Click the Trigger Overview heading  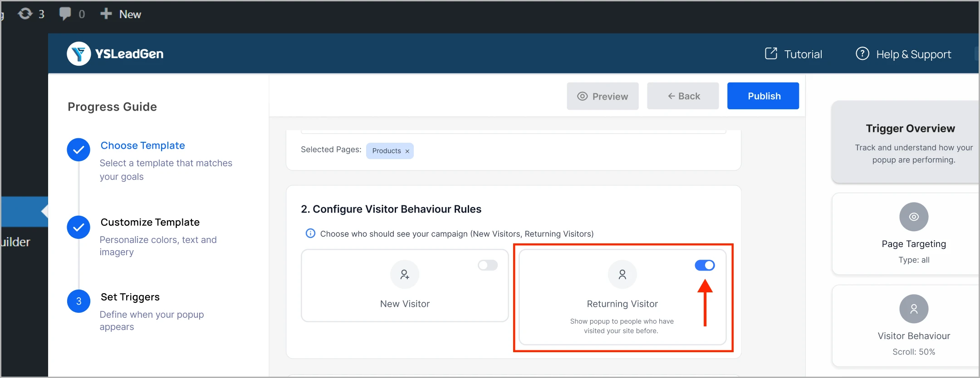[x=910, y=129]
